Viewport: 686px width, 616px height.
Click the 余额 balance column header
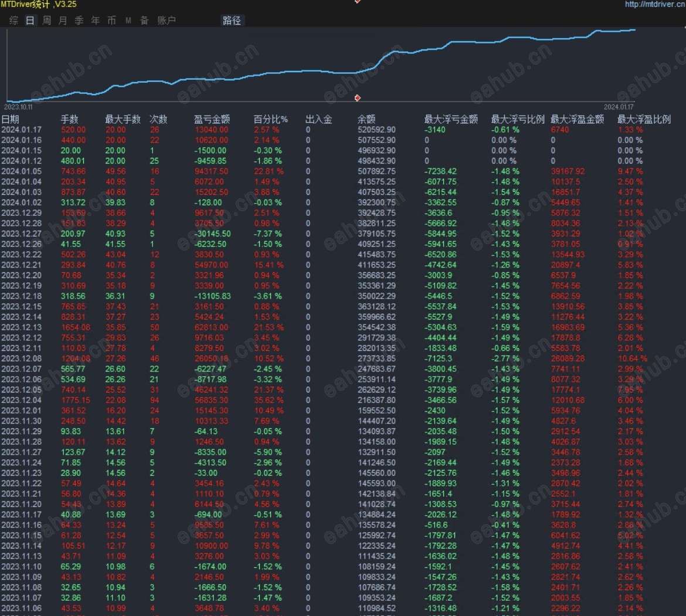click(366, 119)
